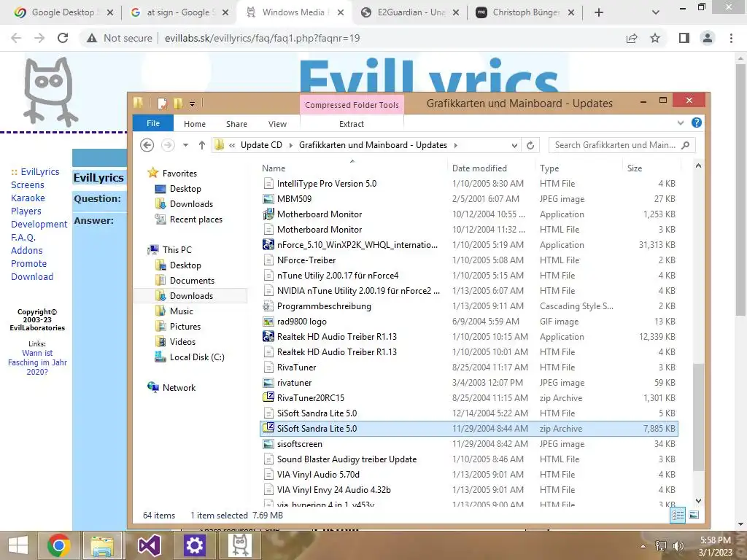
Task: Open the recent locations dropdown arrow
Action: [185, 145]
